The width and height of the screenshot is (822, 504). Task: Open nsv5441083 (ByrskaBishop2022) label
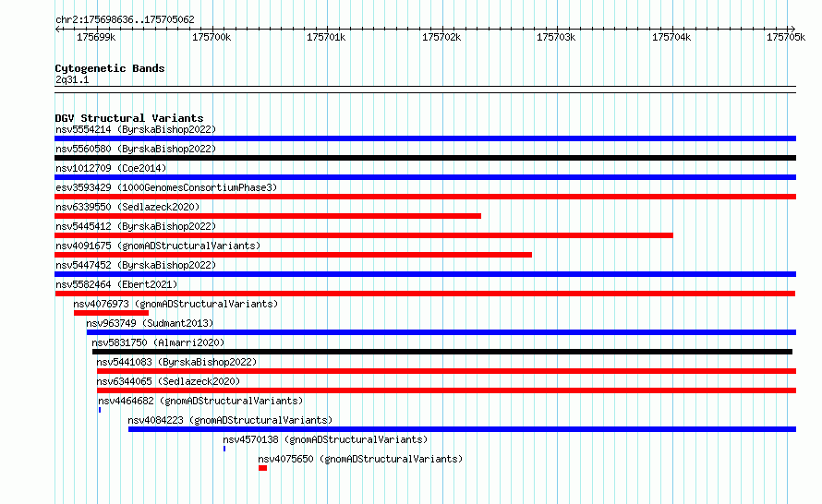176,362
